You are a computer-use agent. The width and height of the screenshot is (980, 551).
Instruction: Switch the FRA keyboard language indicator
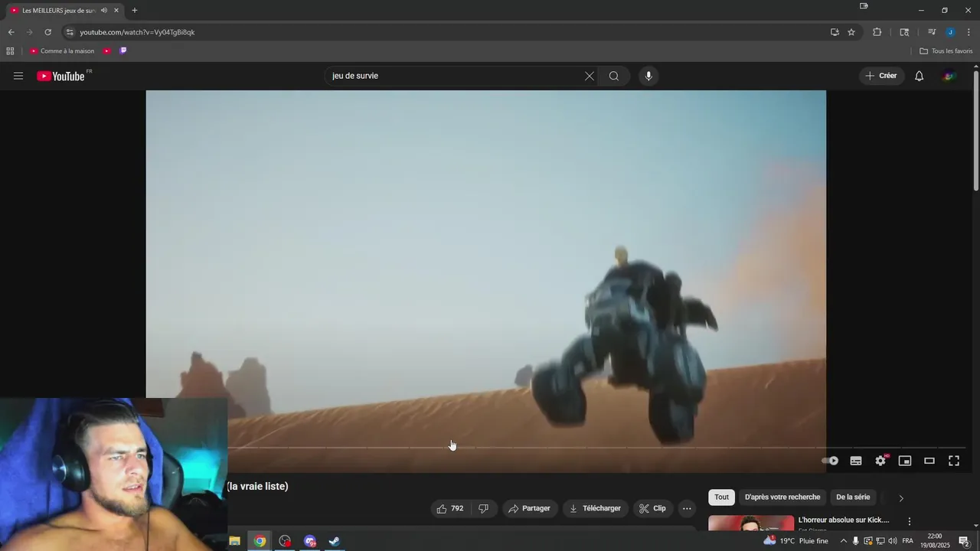(908, 541)
